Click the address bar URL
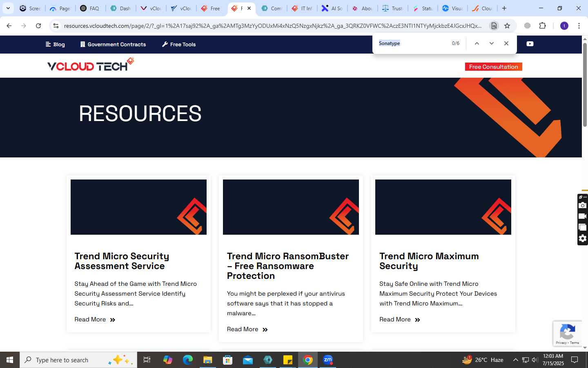Viewport: 588px width, 368px height. point(273,26)
